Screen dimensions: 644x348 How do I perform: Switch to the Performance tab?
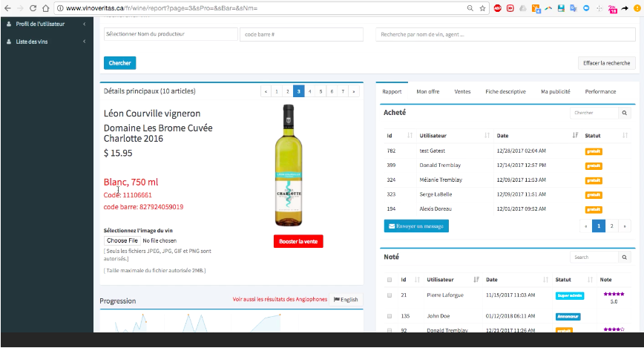coord(600,91)
